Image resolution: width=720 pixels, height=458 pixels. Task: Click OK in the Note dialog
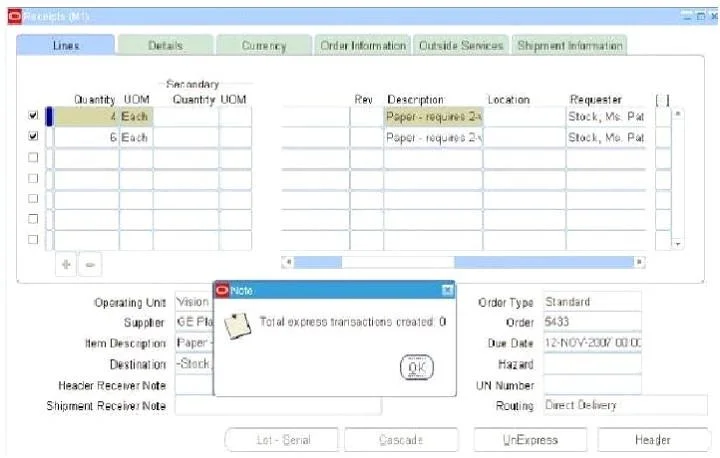tap(416, 367)
